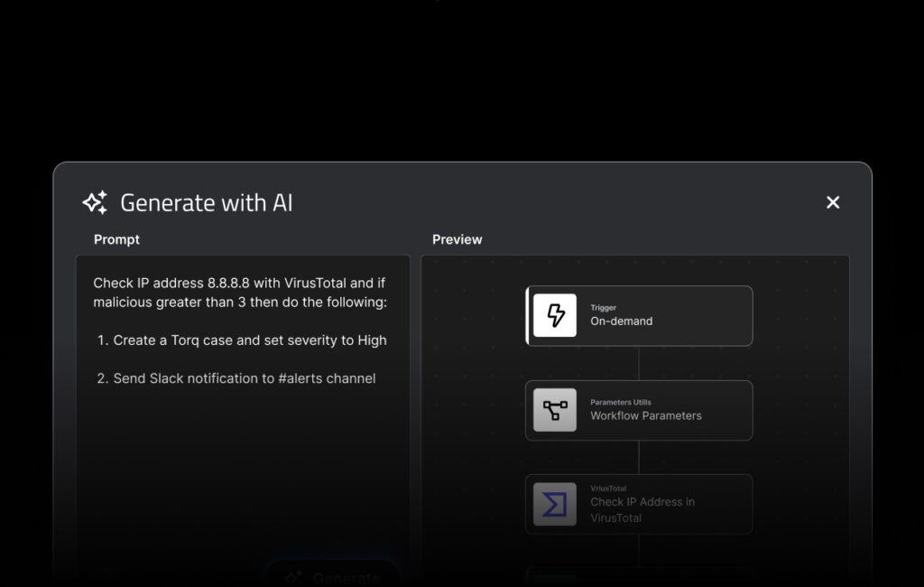Click the lightning bolt Trigger icon
This screenshot has height=587, width=924.
tap(555, 315)
